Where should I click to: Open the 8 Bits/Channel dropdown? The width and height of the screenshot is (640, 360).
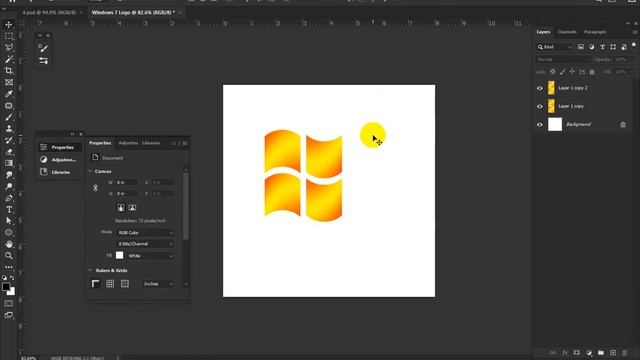click(145, 244)
